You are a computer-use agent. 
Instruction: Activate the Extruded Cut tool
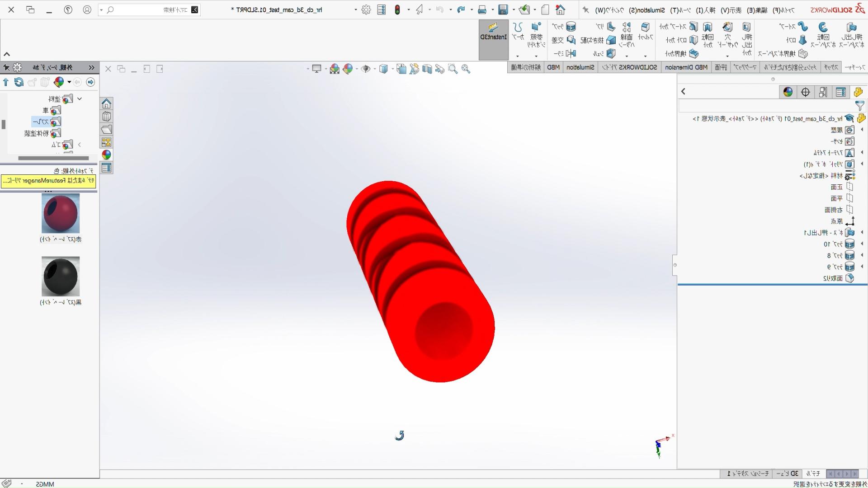coord(747,38)
